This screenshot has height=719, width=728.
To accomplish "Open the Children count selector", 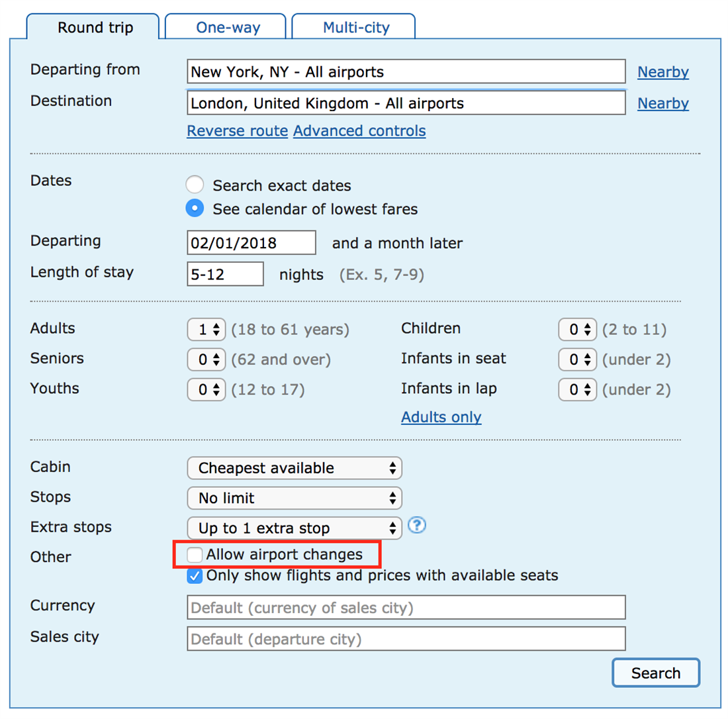I will click(578, 329).
